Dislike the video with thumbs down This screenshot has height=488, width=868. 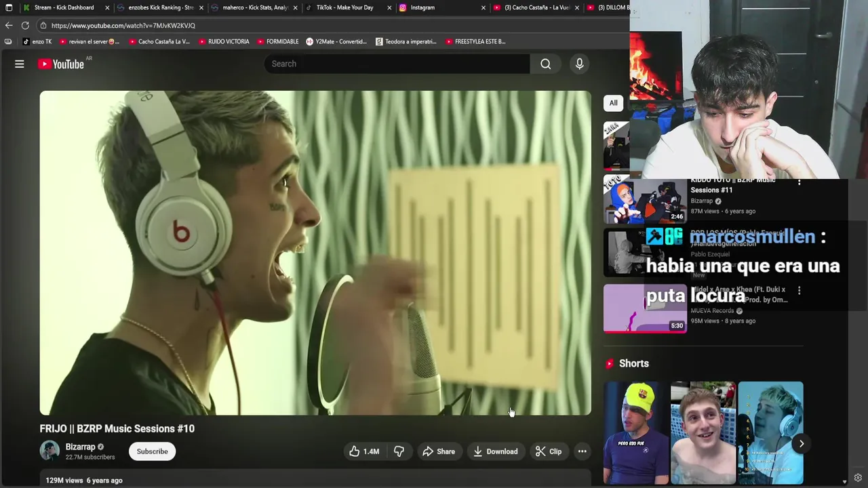(399, 451)
